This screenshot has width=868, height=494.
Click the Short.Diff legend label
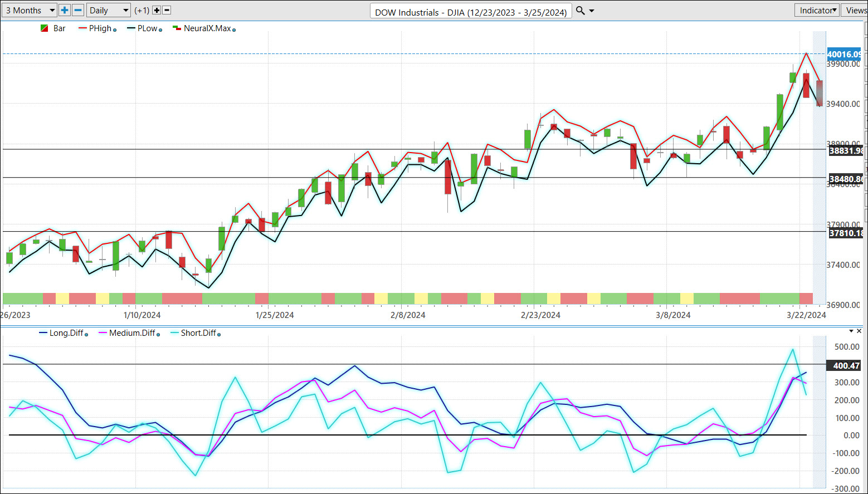pos(198,333)
